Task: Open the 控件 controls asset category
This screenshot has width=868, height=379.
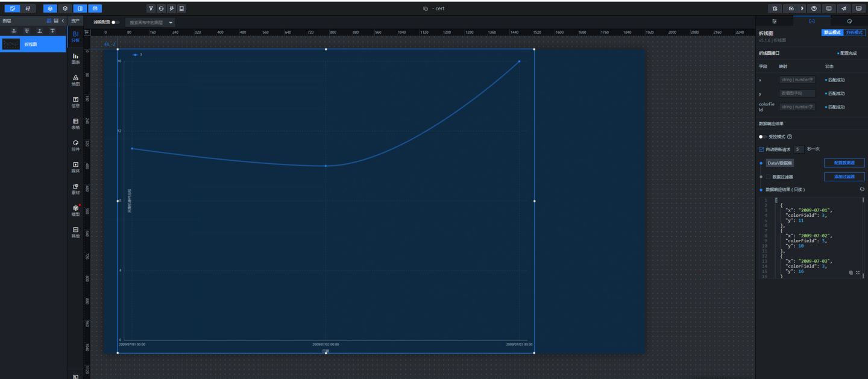Action: pos(75,145)
